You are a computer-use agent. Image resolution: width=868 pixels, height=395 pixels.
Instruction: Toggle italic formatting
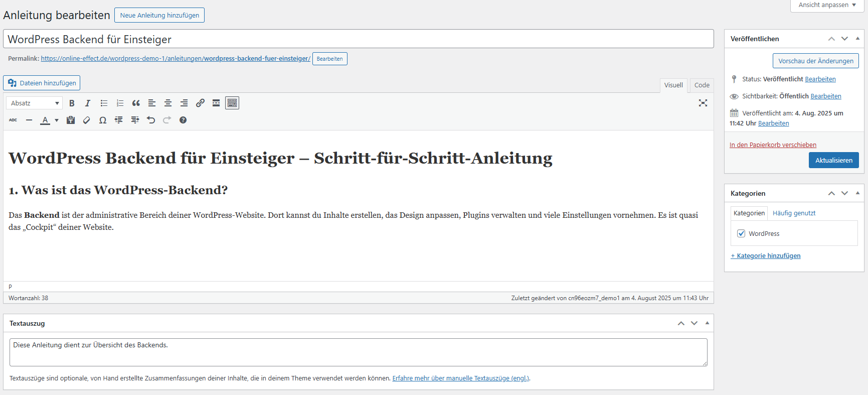88,103
